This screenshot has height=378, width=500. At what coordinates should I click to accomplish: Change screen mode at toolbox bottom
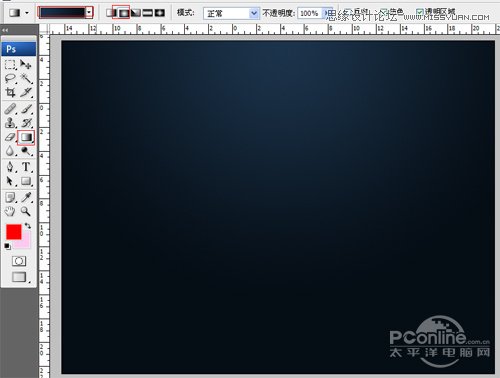(x=19, y=277)
